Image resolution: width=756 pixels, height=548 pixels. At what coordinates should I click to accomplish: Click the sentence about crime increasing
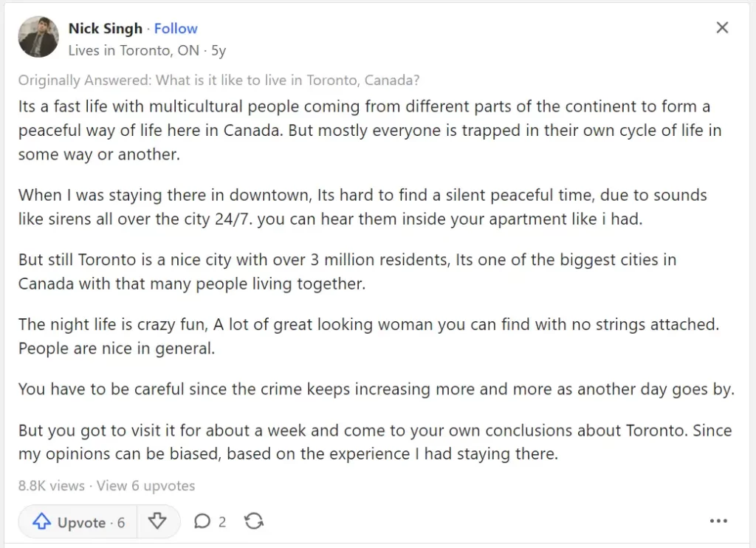coord(377,389)
